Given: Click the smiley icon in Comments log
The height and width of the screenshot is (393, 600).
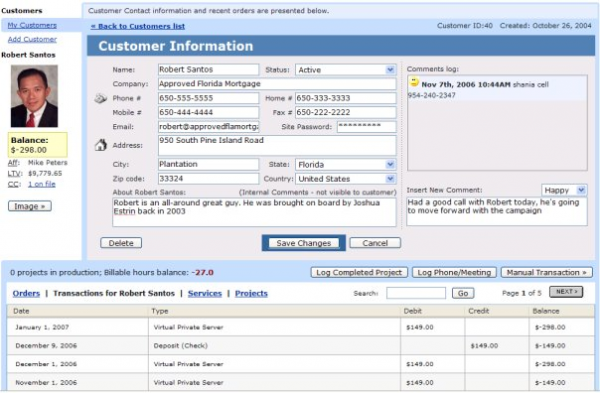Looking at the screenshot, I should (414, 82).
